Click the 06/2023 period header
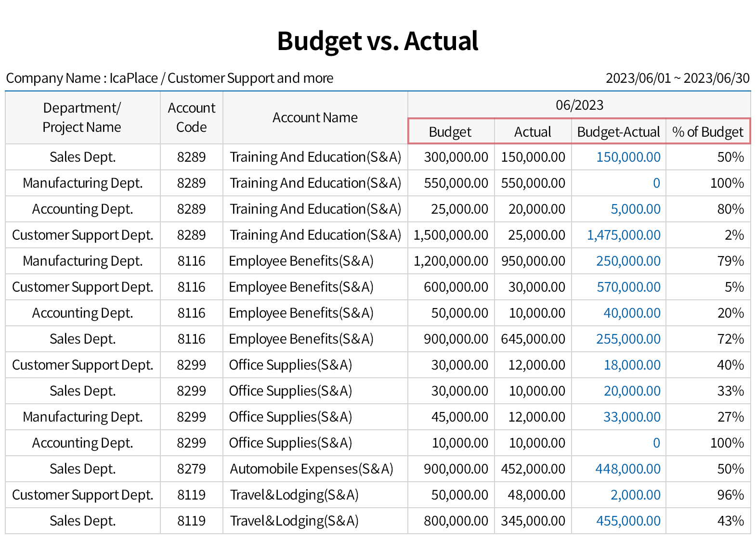Screen dimensions: 756x539 pos(579,105)
